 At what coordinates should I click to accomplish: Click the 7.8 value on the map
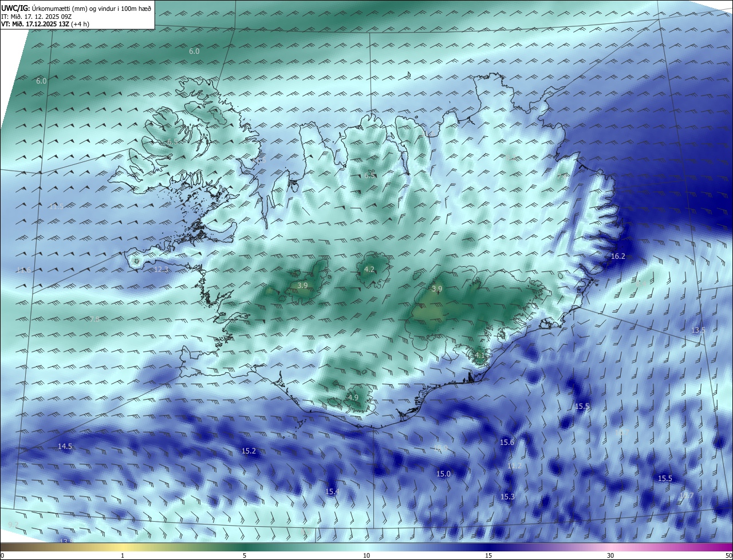click(x=94, y=320)
